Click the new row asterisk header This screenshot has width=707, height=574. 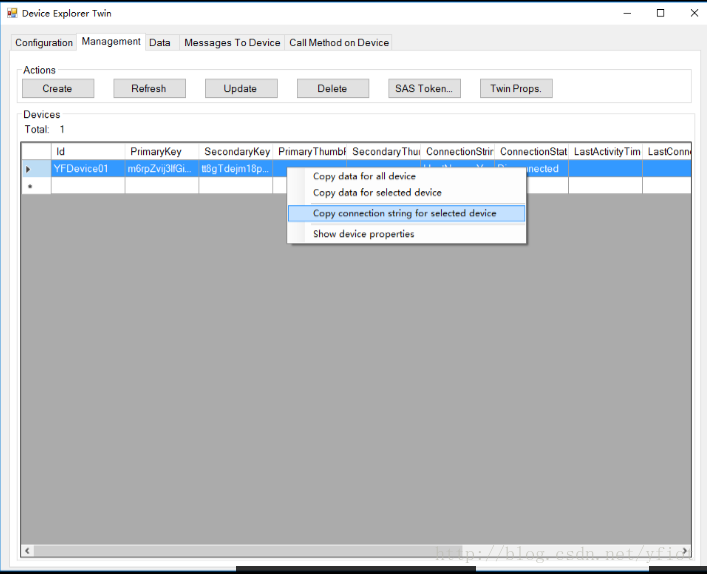[x=36, y=186]
